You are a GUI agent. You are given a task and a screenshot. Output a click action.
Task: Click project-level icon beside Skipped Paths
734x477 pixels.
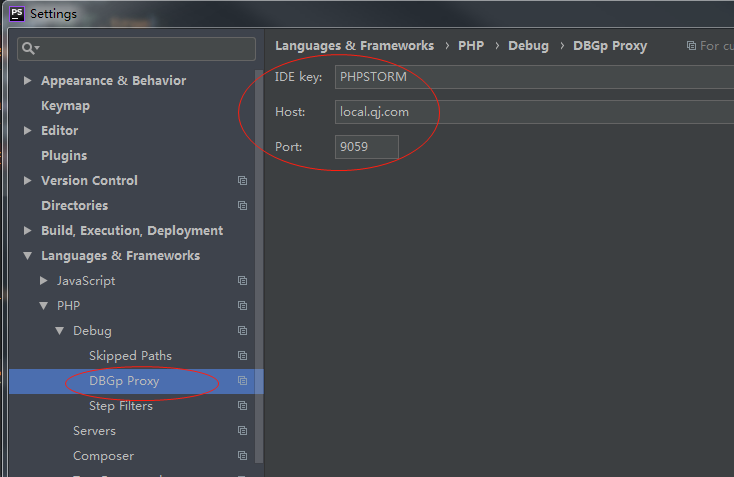pos(242,356)
